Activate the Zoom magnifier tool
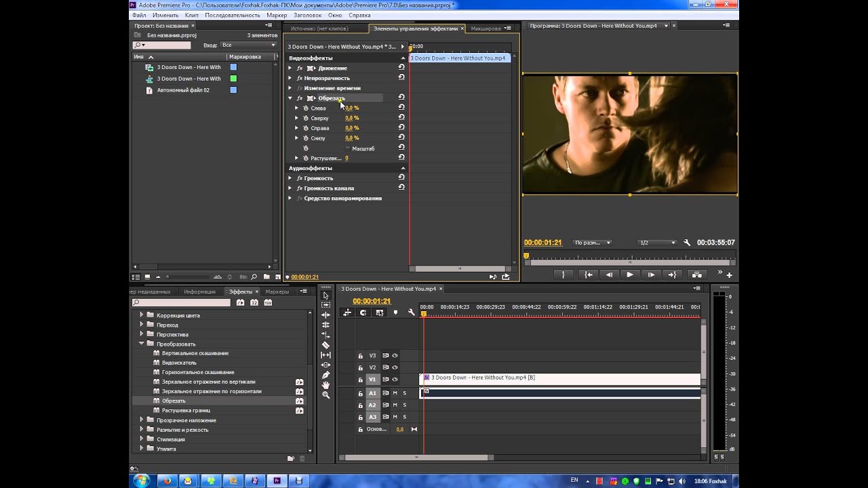868x488 pixels. tap(325, 395)
